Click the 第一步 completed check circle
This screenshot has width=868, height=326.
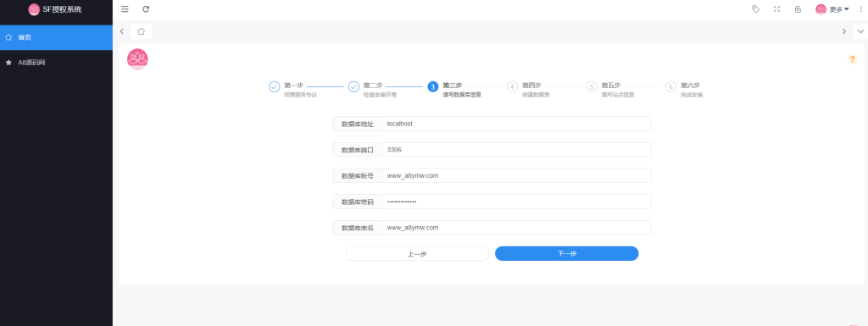coord(274,86)
